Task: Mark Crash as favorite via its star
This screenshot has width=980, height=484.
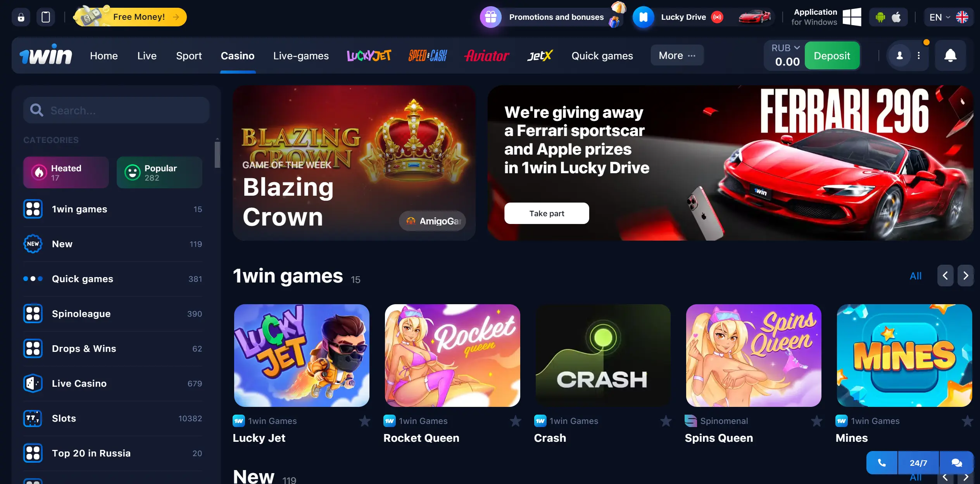Action: click(666, 421)
